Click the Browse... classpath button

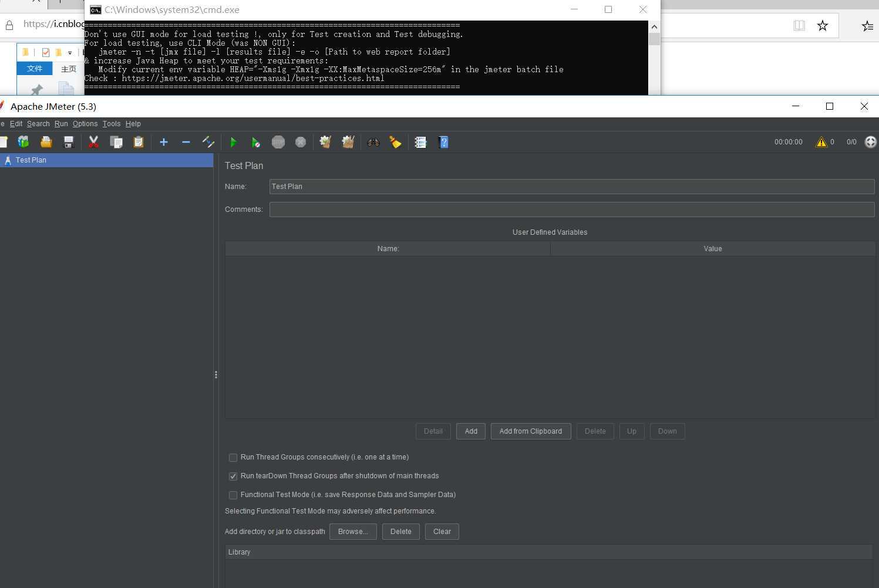tap(353, 532)
